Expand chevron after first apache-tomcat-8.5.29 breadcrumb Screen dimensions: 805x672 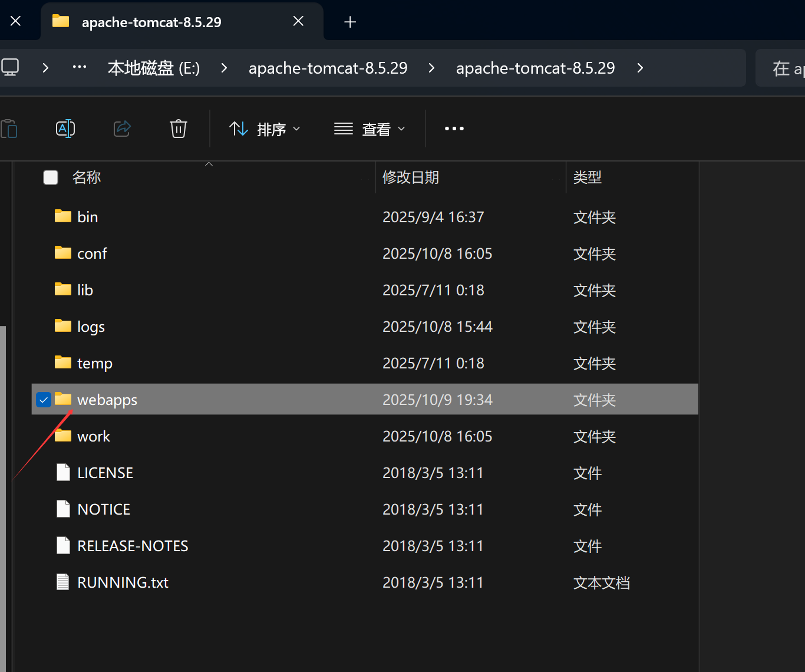coord(431,68)
